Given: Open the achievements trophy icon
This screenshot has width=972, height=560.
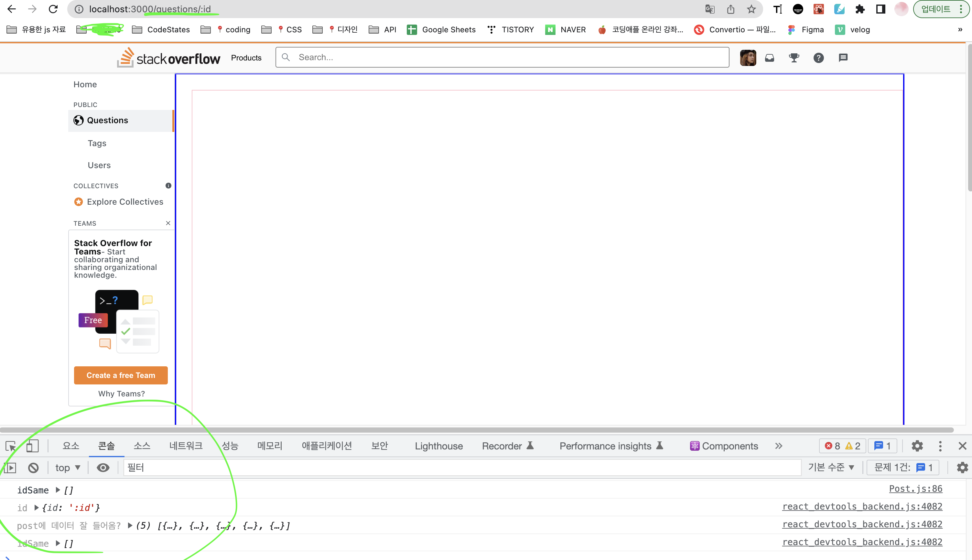Looking at the screenshot, I should [794, 58].
